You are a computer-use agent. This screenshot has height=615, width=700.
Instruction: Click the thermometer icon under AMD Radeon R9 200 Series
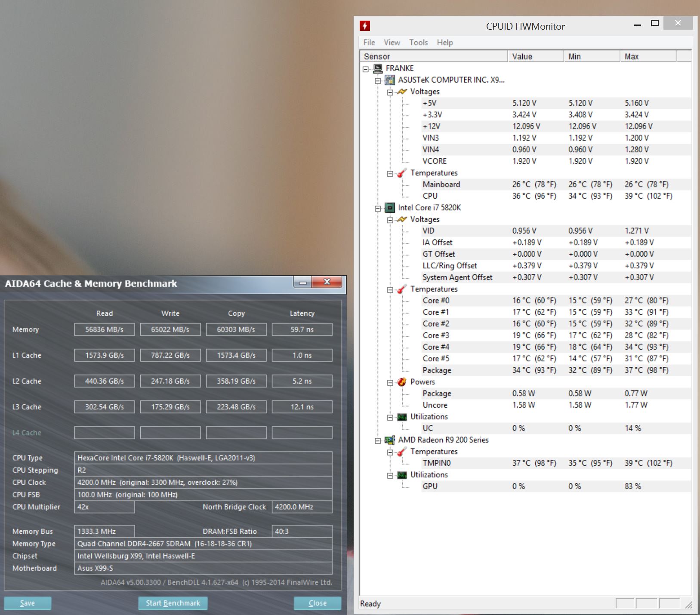402,452
